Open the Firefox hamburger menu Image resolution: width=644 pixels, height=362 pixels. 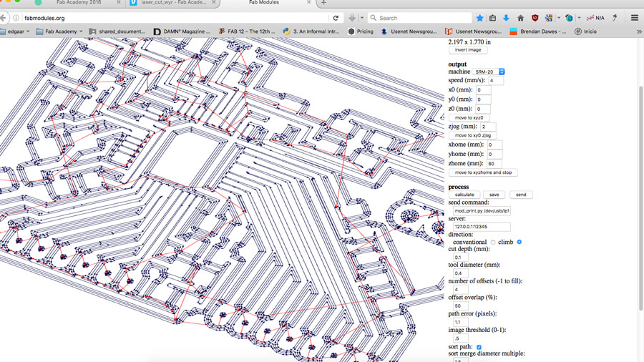click(635, 18)
